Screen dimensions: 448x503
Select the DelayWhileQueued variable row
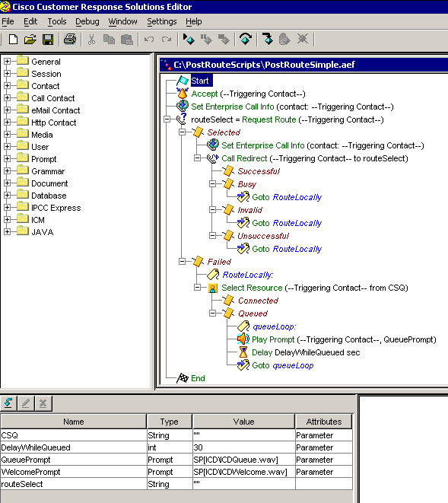176,447
